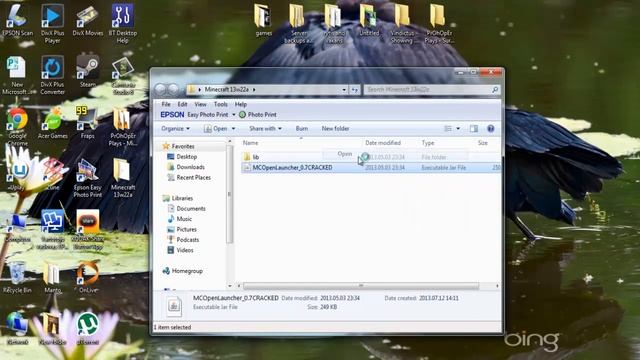Select MCOpenLauncher_0.7CRACKED file row

click(371, 167)
